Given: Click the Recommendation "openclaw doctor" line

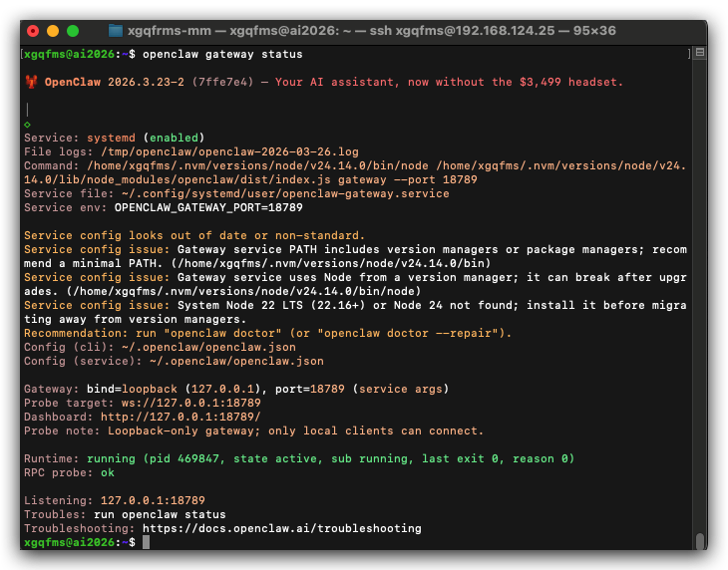Looking at the screenshot, I should tap(267, 333).
